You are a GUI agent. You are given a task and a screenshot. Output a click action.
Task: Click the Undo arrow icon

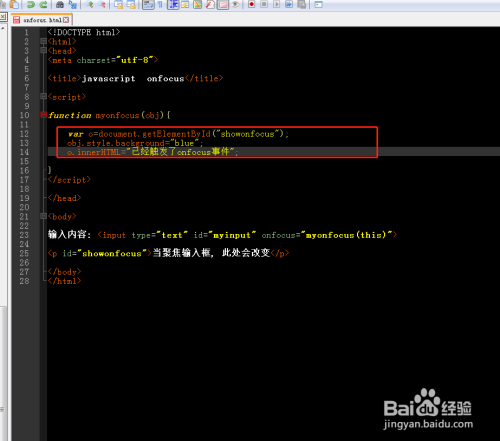coord(31,4)
